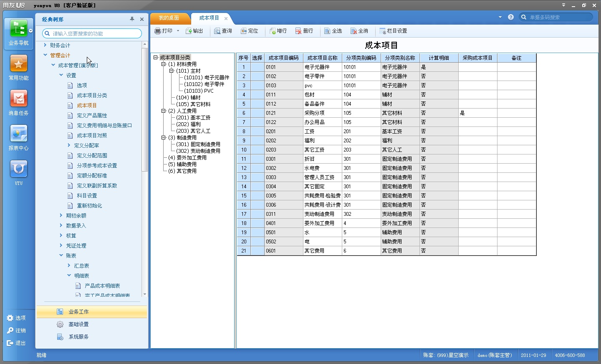Expand the 定义分配率 node
Image resolution: width=601 pixels, height=364 pixels.
click(x=69, y=145)
